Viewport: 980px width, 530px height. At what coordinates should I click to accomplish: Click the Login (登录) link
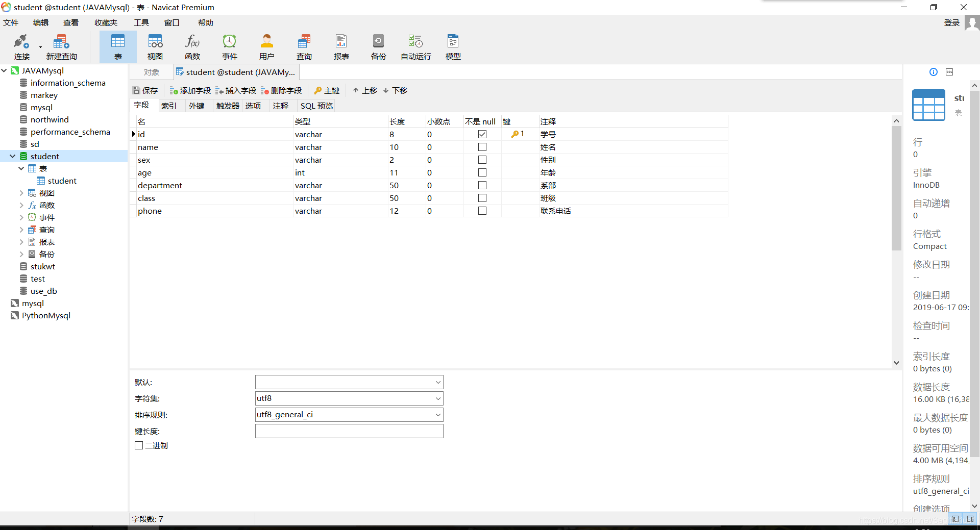pos(952,23)
